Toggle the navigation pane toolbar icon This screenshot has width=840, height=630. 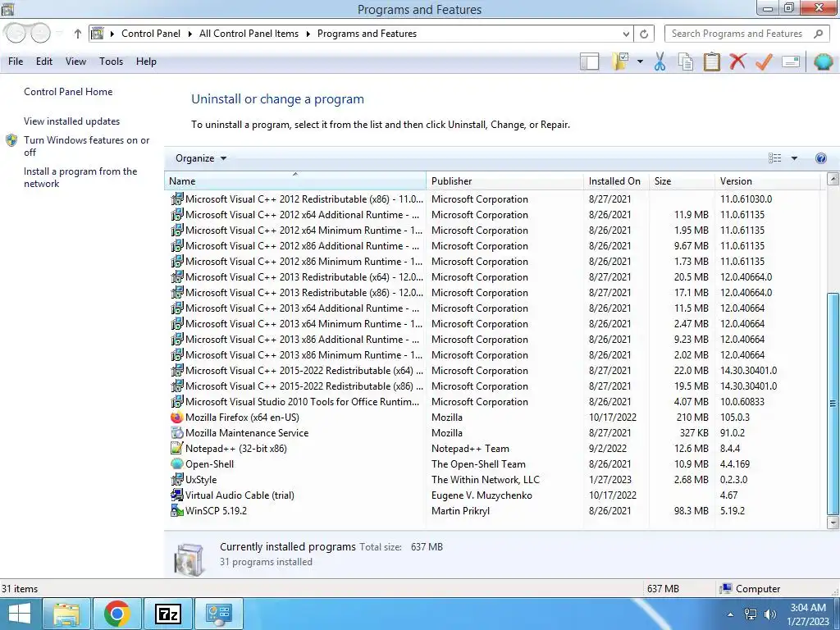coord(589,62)
